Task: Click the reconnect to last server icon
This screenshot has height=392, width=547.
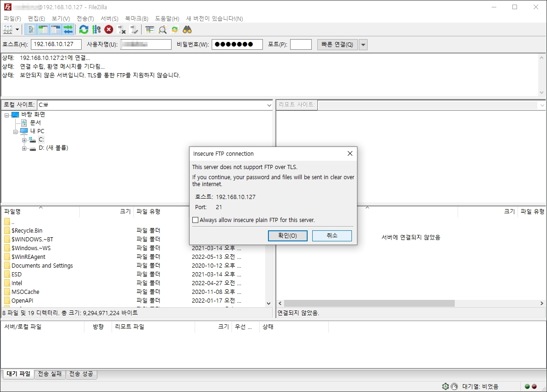Action: [x=134, y=29]
